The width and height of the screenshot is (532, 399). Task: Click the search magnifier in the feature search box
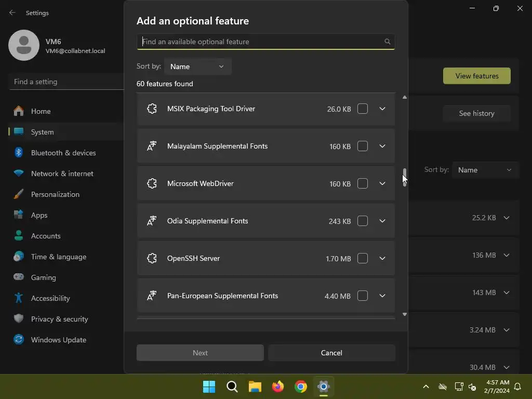click(x=387, y=42)
